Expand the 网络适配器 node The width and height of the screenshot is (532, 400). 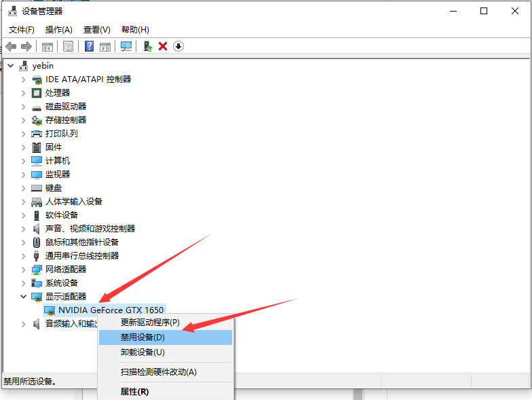pyautogui.click(x=23, y=270)
